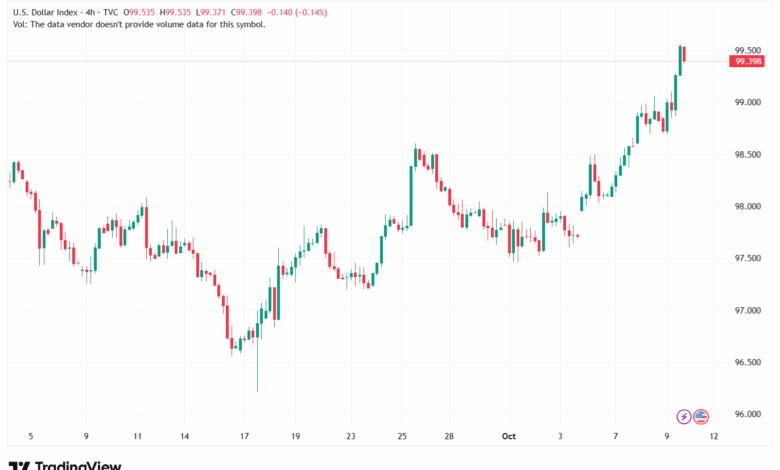Click the US flag economic event icon
780x470 pixels.
[x=701, y=416]
